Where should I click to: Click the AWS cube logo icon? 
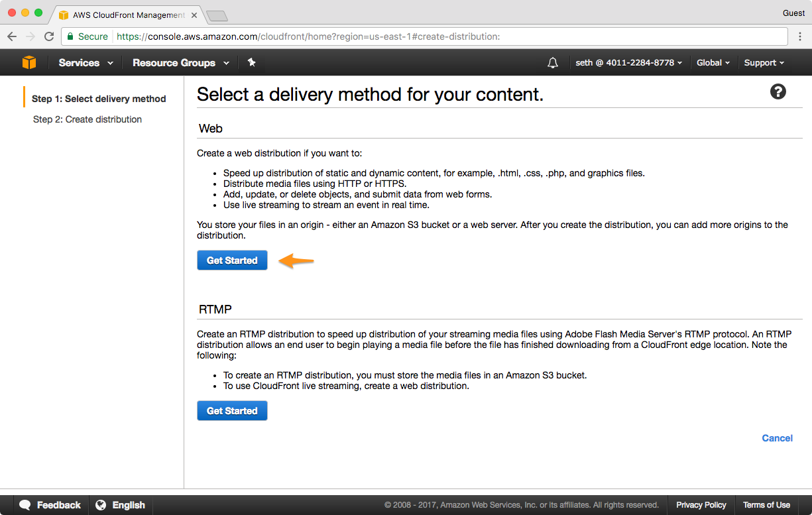[x=29, y=62]
